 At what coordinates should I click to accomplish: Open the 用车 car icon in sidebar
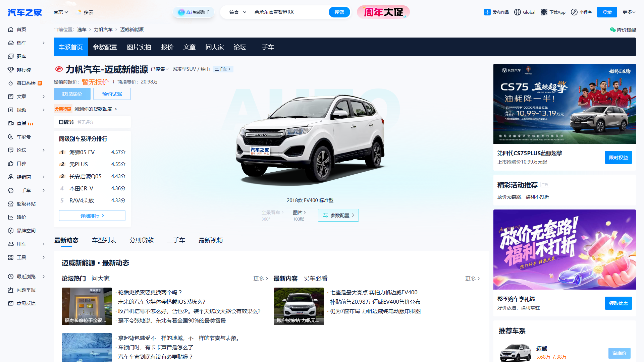coord(11,244)
